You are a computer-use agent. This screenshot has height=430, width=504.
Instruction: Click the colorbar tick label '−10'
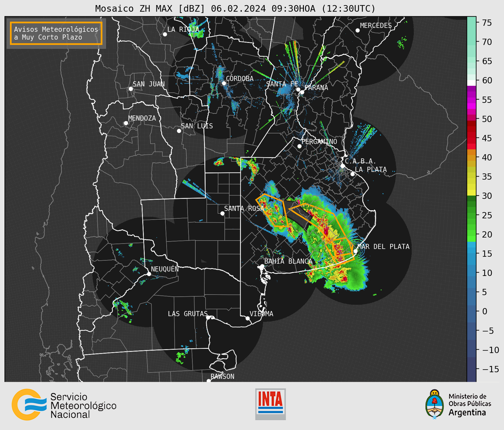click(490, 350)
